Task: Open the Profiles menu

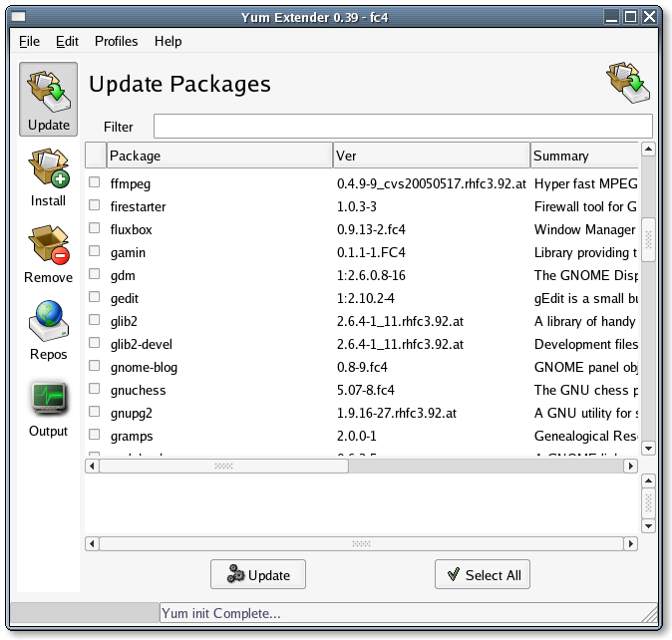Action: pyautogui.click(x=116, y=41)
